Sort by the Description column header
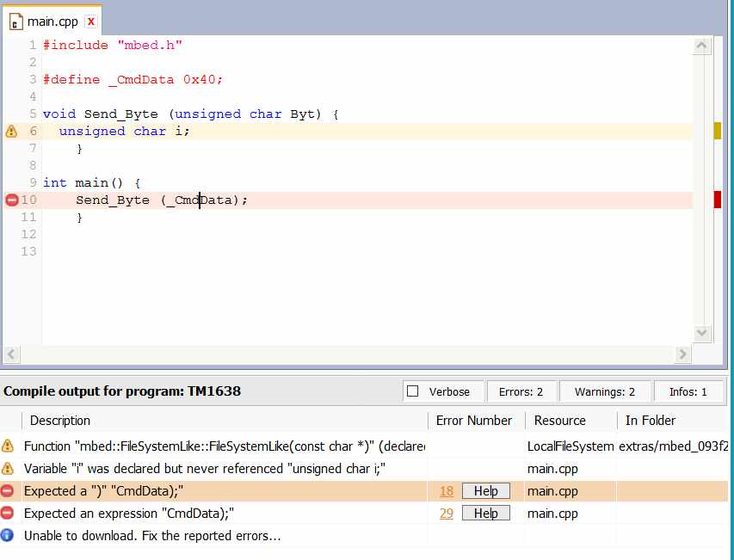Screen dimensions: 734x560 pos(60,421)
